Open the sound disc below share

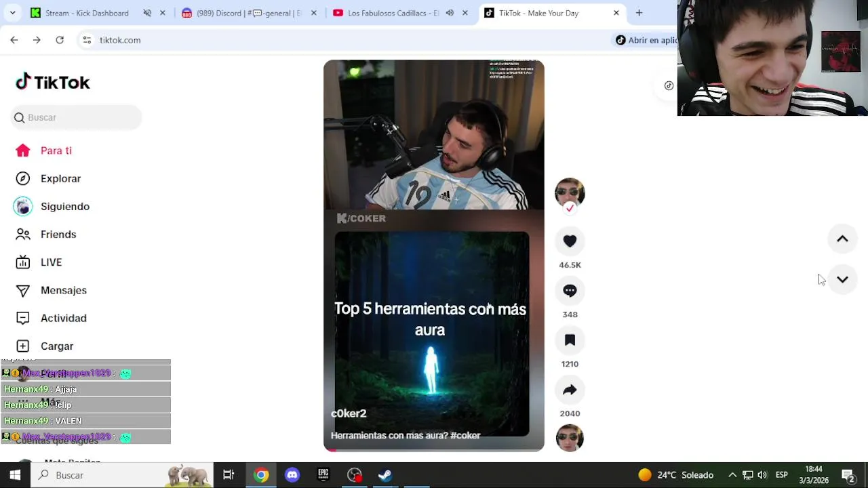pyautogui.click(x=570, y=438)
